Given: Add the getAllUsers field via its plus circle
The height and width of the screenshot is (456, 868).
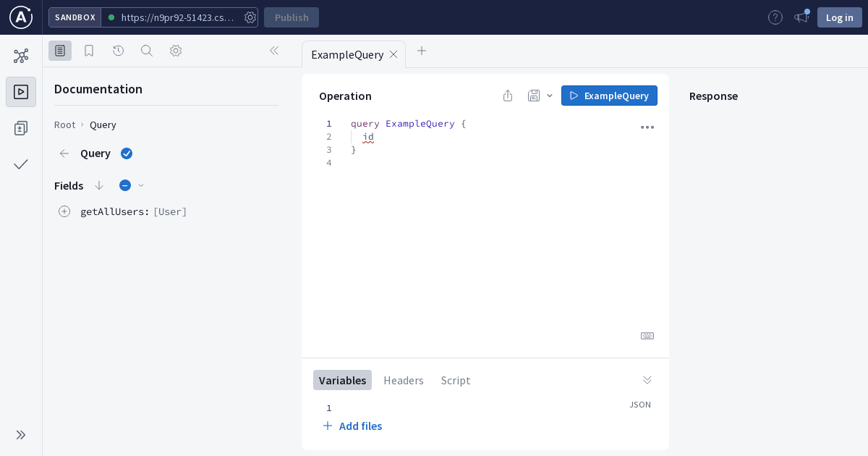Looking at the screenshot, I should (x=64, y=211).
